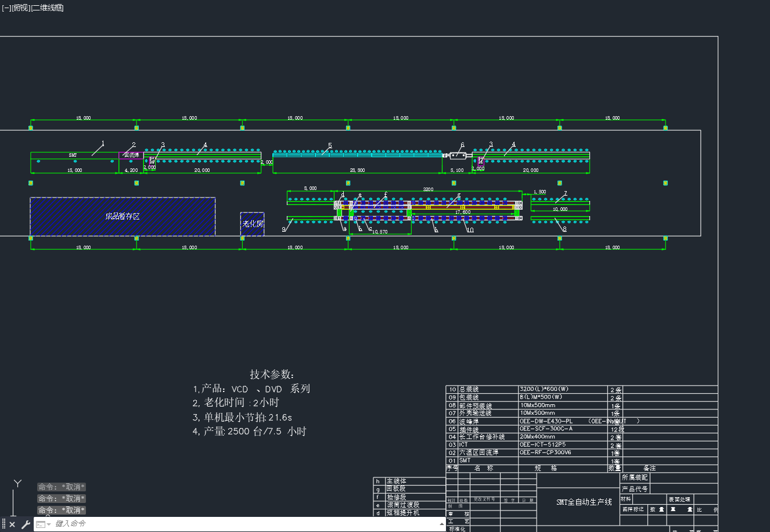
Task: Click the command prompt icon
Action: click(40, 524)
